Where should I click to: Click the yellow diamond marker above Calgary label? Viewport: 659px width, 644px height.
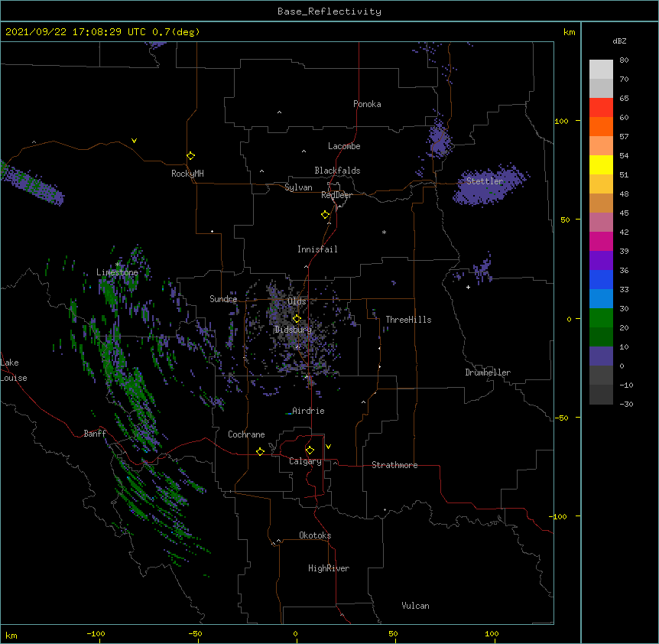310,450
